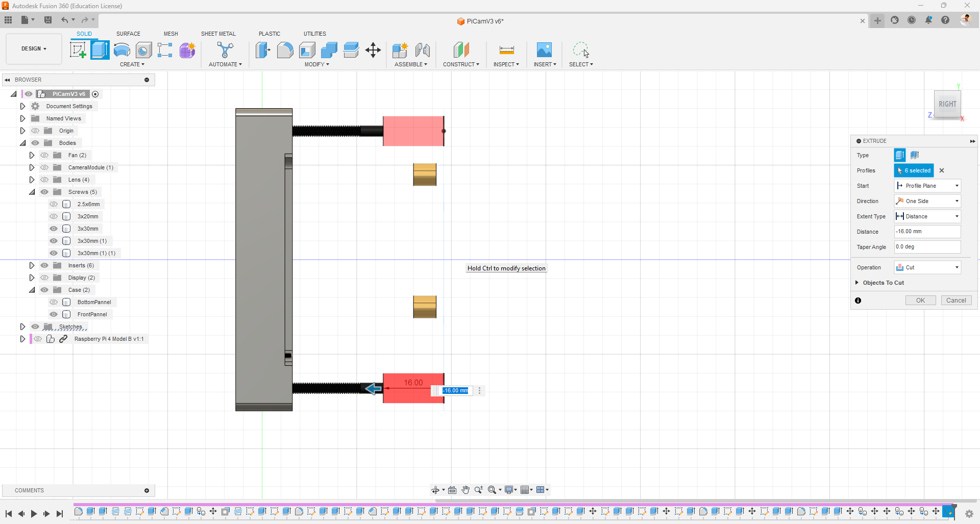The image size is (980, 524).
Task: Click the Taper Angle input field
Action: [x=927, y=247]
